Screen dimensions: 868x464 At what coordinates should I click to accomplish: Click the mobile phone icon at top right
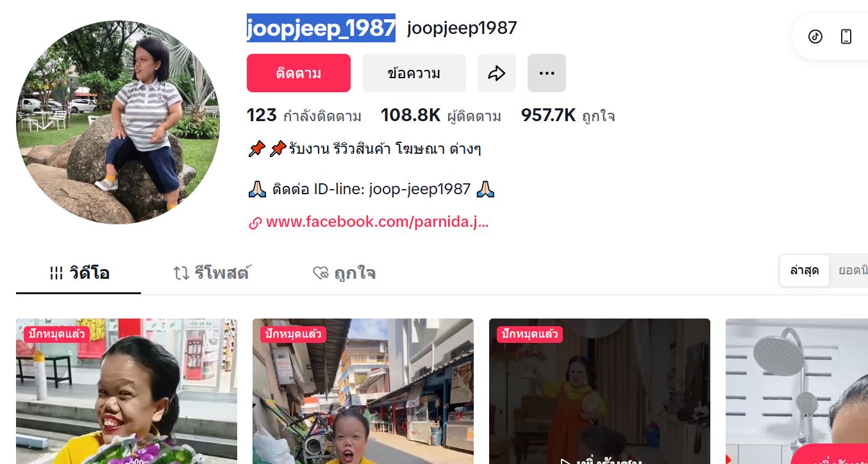[846, 37]
